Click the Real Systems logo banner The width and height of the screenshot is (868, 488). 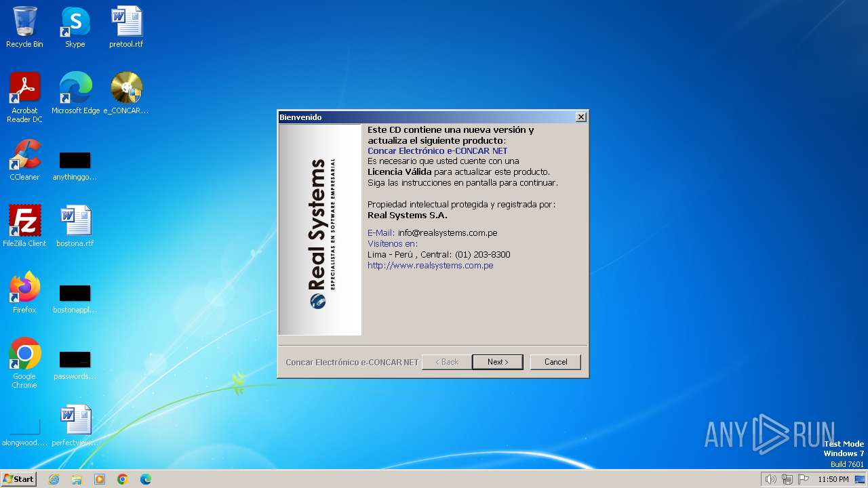point(320,230)
